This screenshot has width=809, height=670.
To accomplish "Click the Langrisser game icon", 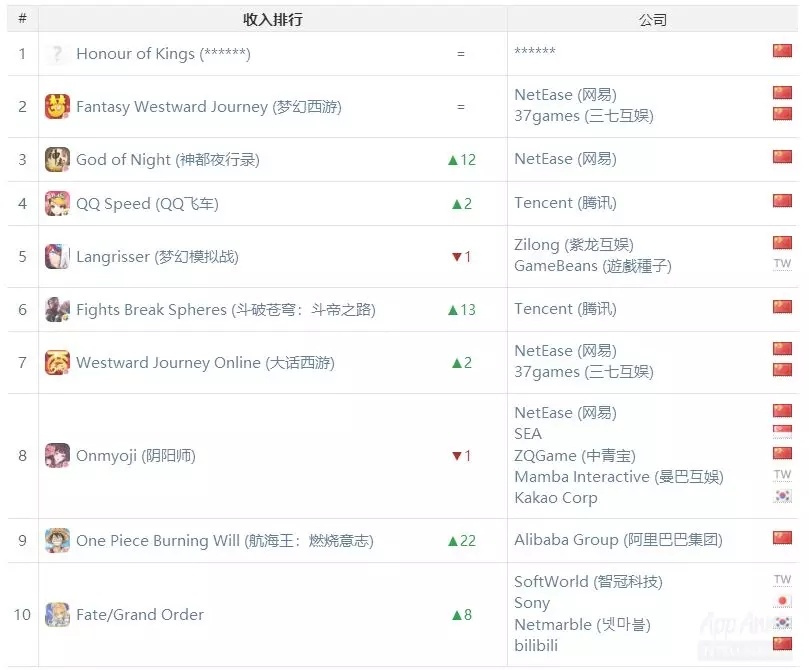I will click(57, 257).
